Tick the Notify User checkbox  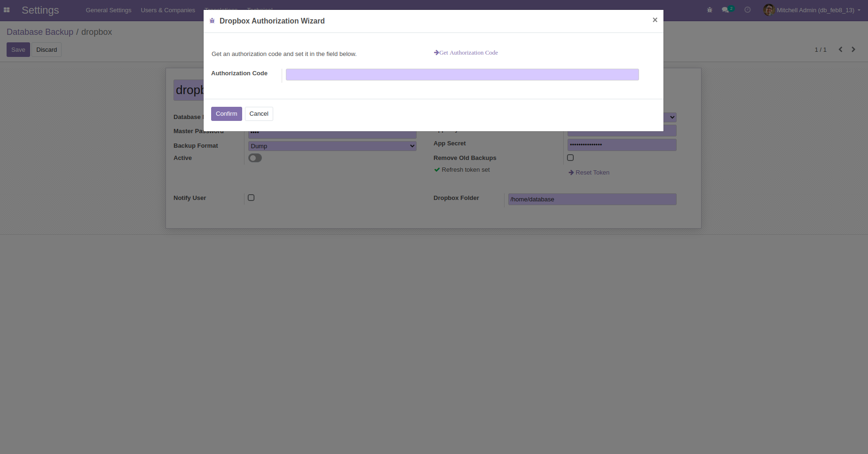coord(251,198)
